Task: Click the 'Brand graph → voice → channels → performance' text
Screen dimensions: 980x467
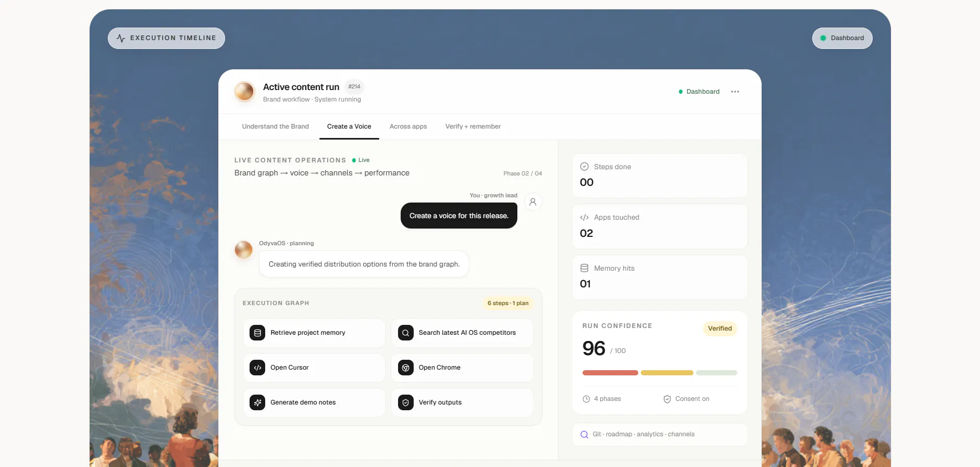Action: pyautogui.click(x=322, y=173)
